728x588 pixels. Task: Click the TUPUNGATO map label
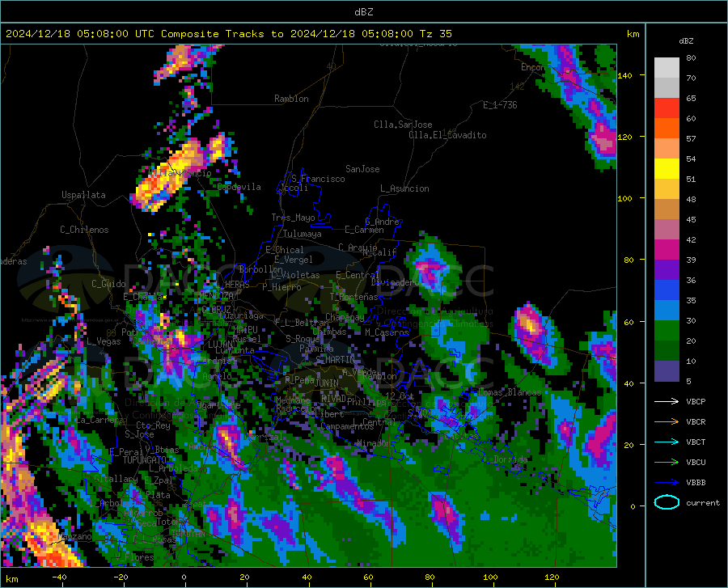click(x=145, y=460)
